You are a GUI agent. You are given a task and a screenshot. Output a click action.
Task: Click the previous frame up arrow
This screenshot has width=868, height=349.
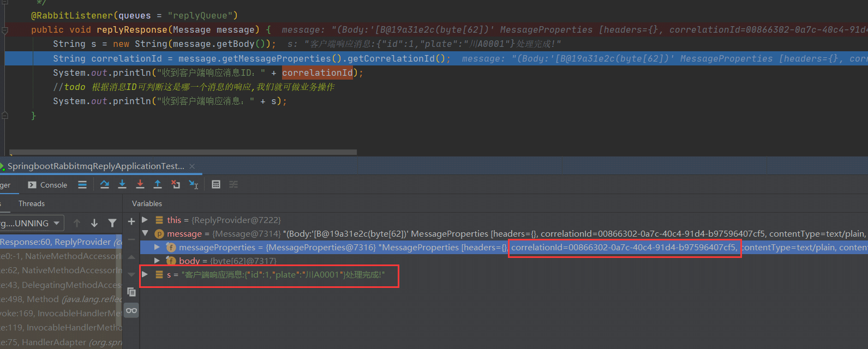(77, 223)
